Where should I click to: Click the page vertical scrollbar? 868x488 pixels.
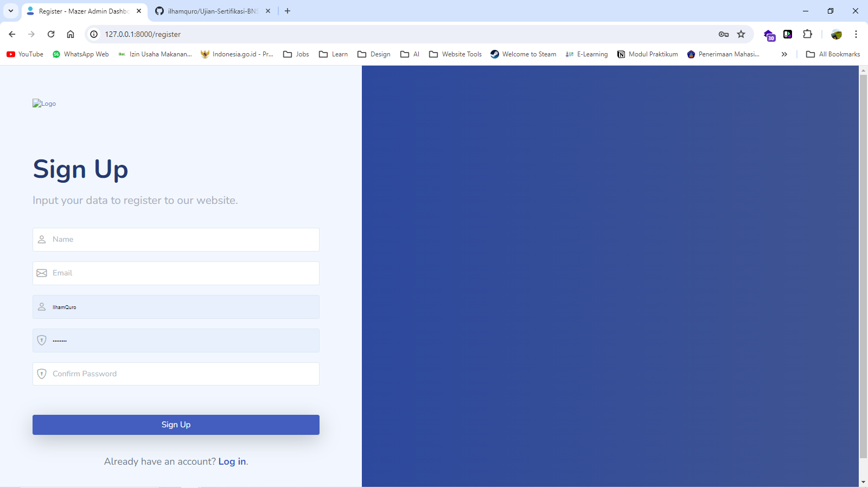863,266
